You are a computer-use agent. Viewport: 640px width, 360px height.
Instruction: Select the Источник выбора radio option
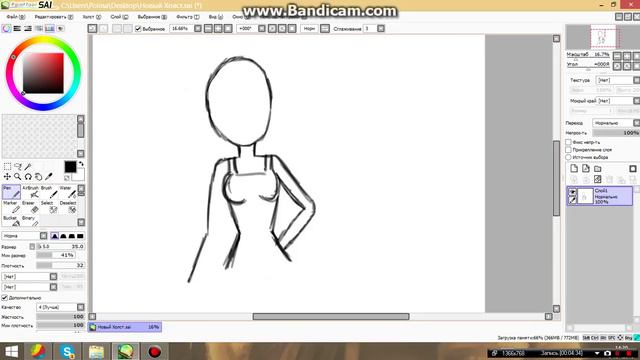tap(568, 157)
